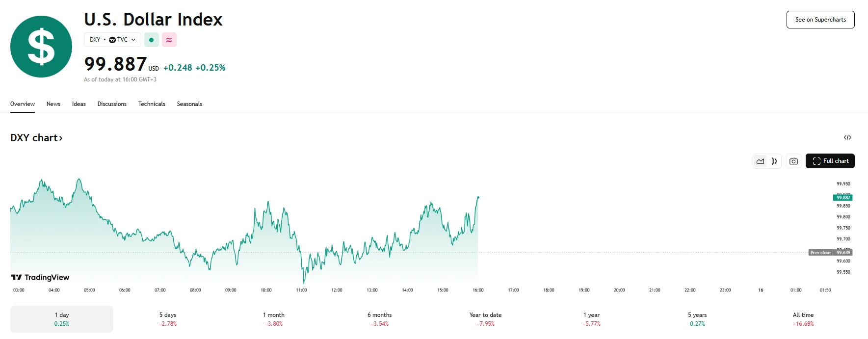Viewport: 868px width, 339px height.
Task: Open the Full chart view
Action: click(830, 161)
